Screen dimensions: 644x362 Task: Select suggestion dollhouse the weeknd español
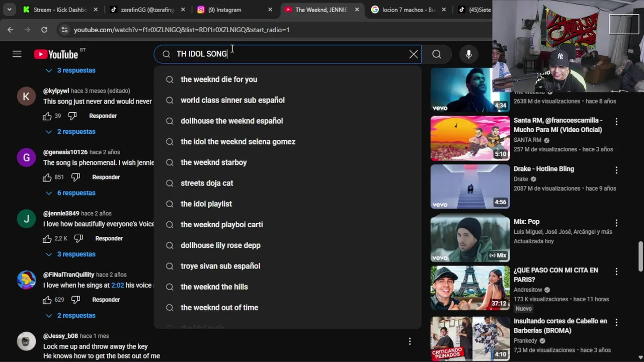point(288,121)
